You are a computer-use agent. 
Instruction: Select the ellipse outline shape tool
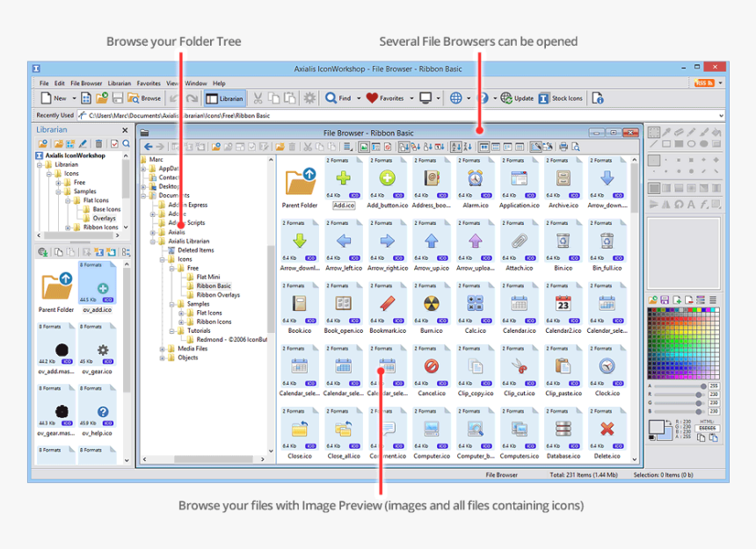(x=692, y=143)
